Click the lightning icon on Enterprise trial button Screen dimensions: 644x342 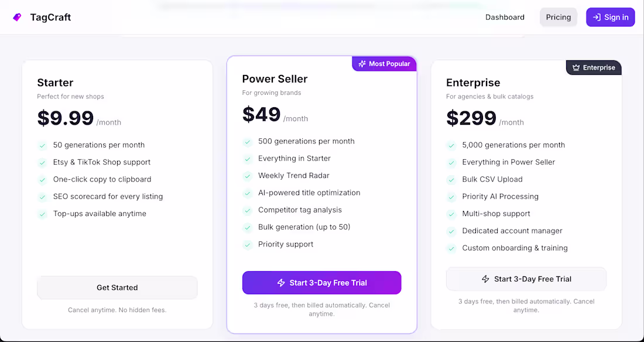[x=486, y=279]
